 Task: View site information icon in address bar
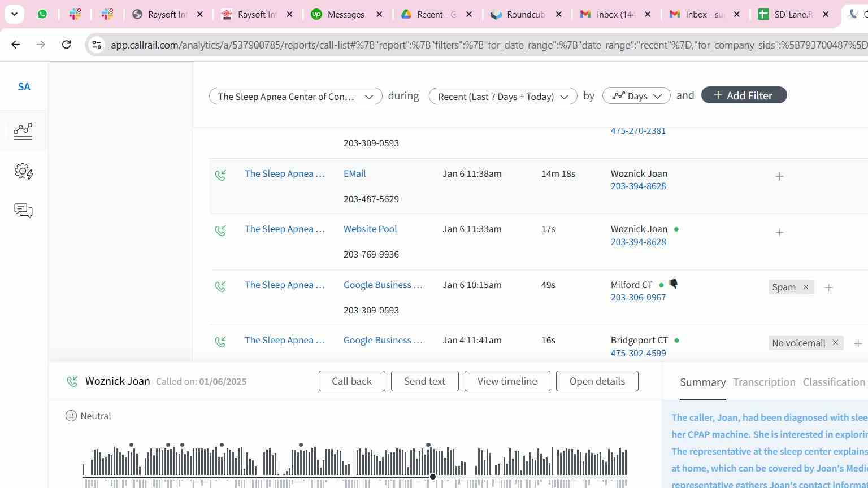97,45
